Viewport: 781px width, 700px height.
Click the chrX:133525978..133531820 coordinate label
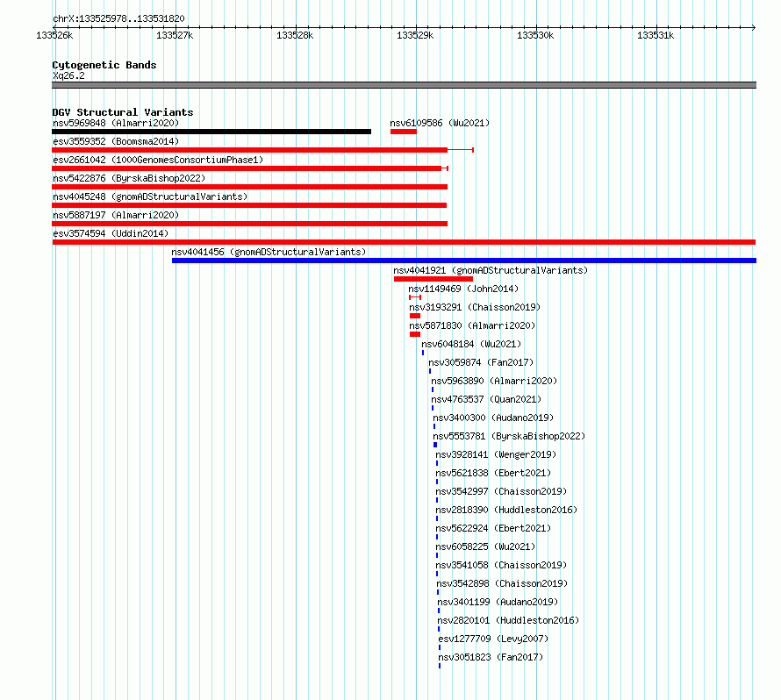tap(118, 18)
